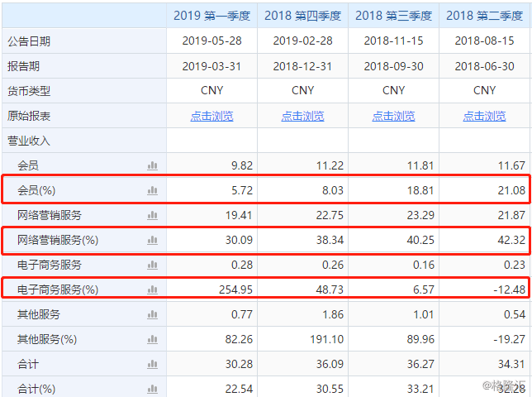
Task: Open chart icon for 其他服务(%) row
Action: pos(152,339)
